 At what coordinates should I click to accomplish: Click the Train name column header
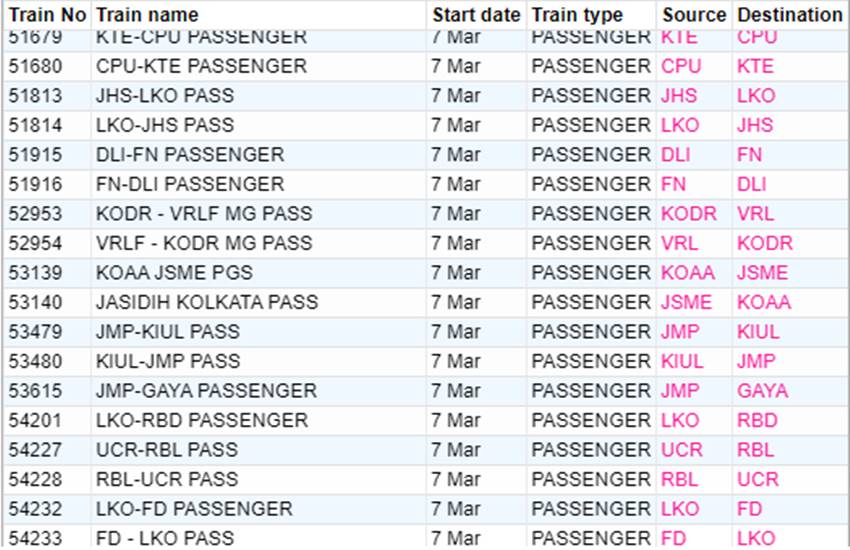(x=147, y=15)
